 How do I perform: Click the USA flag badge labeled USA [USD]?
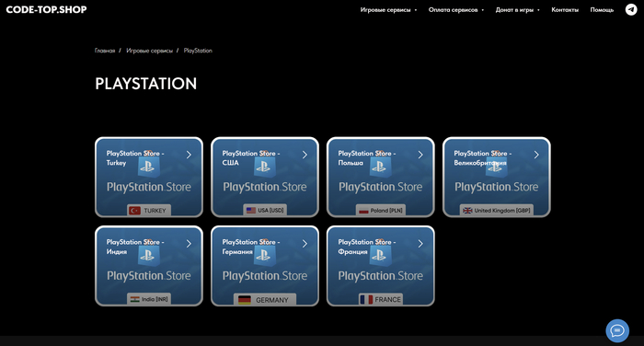(265, 210)
